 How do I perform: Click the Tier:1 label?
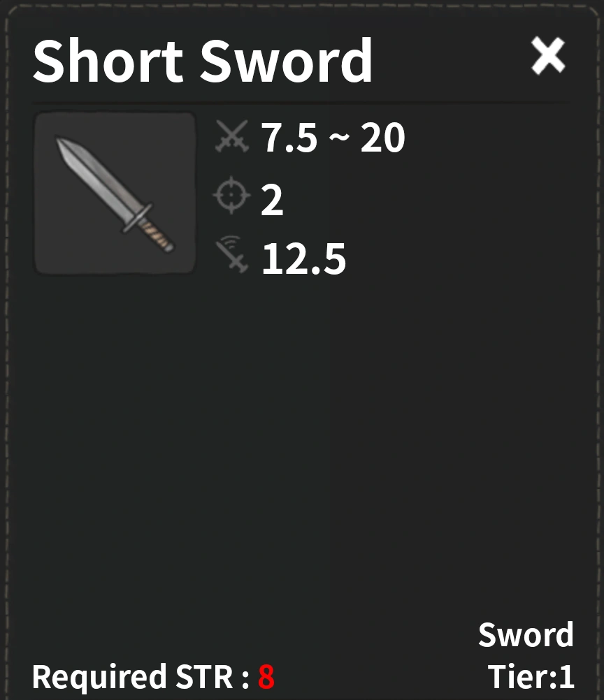tap(531, 677)
